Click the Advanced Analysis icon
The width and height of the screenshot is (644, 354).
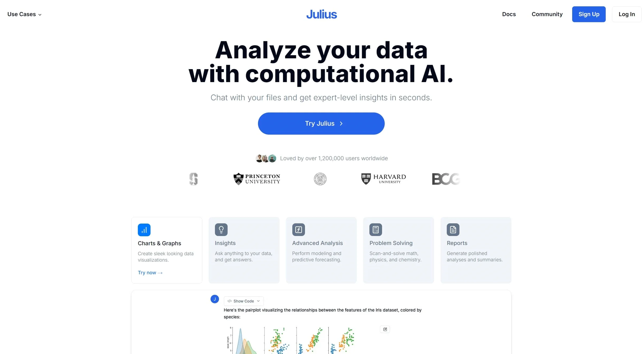(x=298, y=229)
